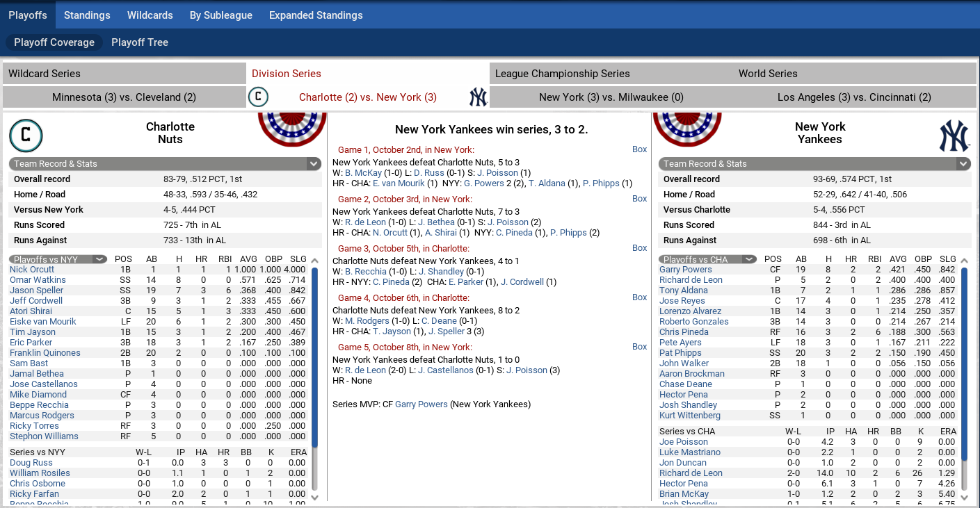Select Minnesota vs. Cleveland wildcard series
Screen dimensions: 980x508
point(124,97)
